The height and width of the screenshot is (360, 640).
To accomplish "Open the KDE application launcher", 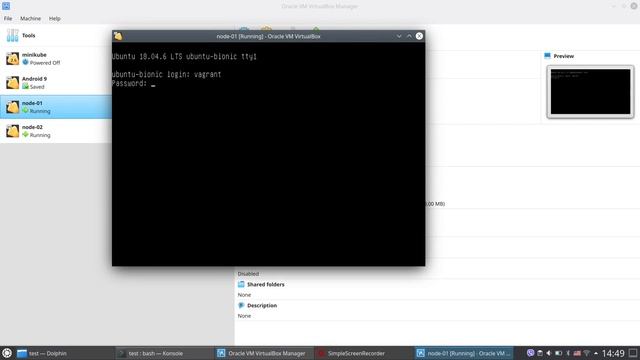I will coord(7,353).
